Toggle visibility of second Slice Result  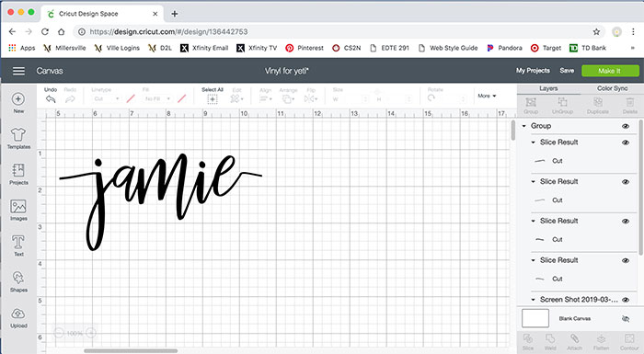(626, 182)
